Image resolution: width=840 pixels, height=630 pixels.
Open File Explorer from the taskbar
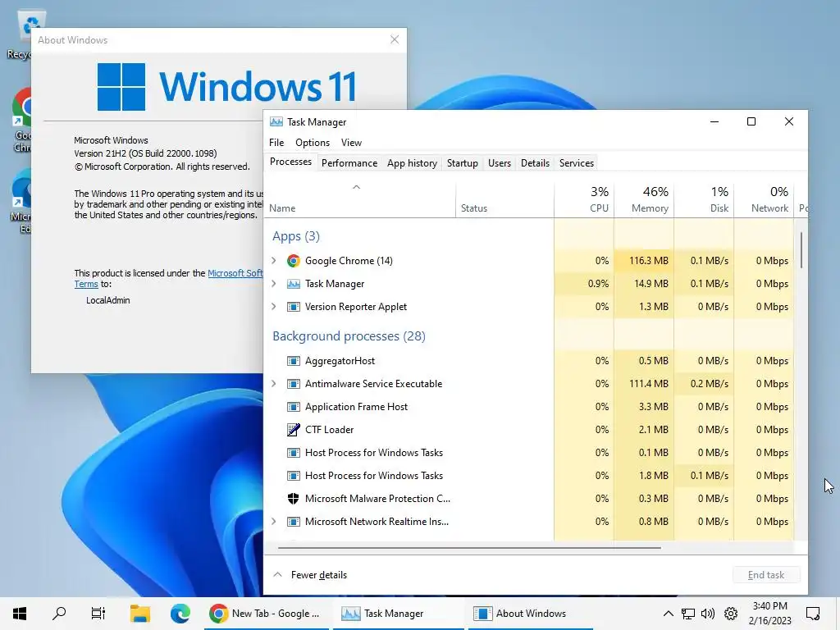coord(139,614)
